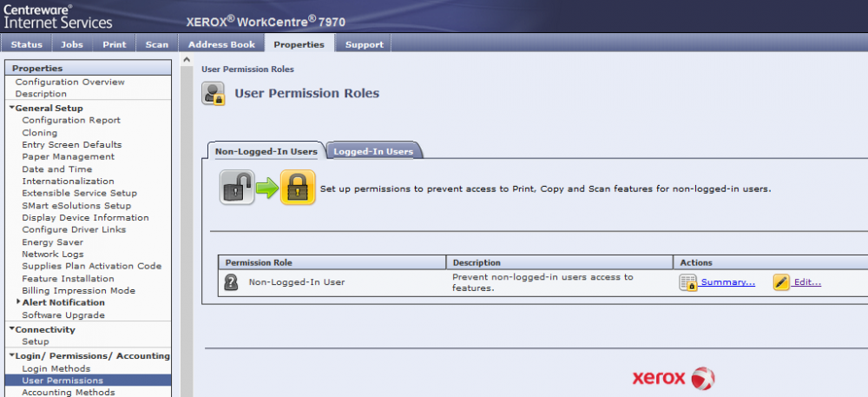The height and width of the screenshot is (397, 868).
Task: Click the gray unlocked padlock icon
Action: 236,188
